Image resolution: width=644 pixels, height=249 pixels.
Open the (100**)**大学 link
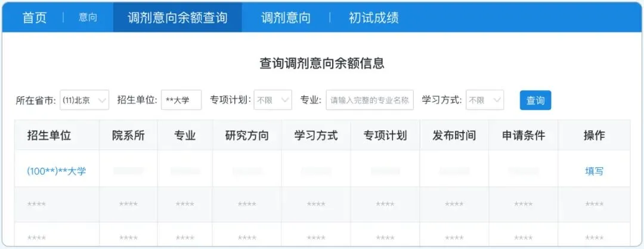pos(56,171)
